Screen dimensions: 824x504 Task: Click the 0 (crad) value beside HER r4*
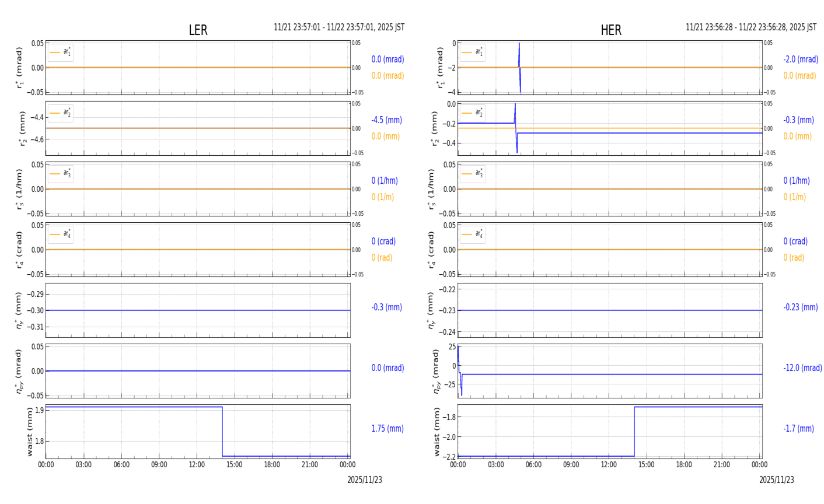click(x=795, y=242)
